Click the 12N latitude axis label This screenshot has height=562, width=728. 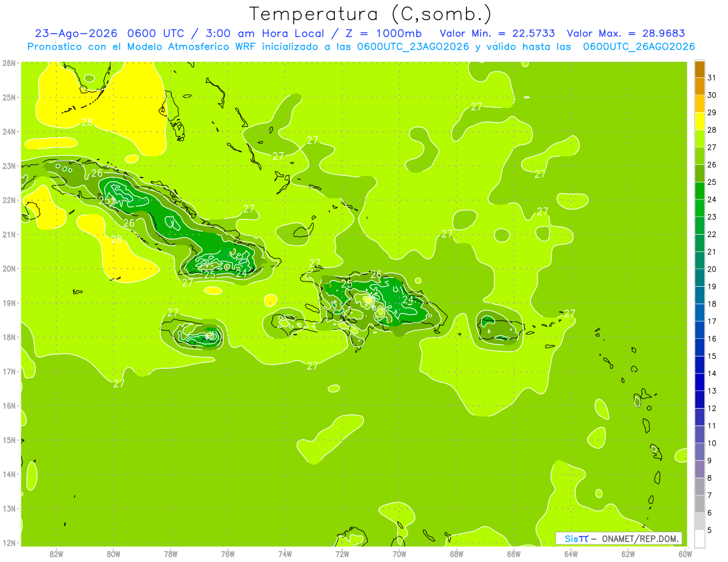click(8, 543)
